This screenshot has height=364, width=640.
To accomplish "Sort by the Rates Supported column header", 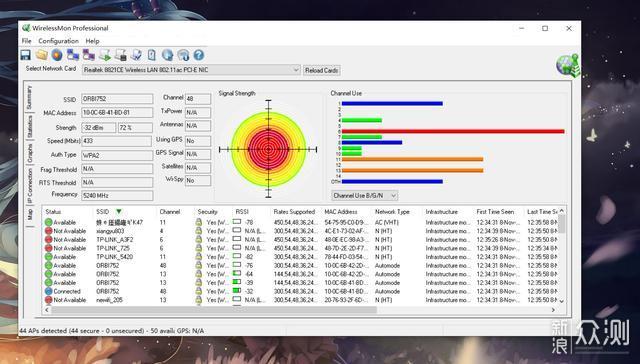I will (294, 212).
